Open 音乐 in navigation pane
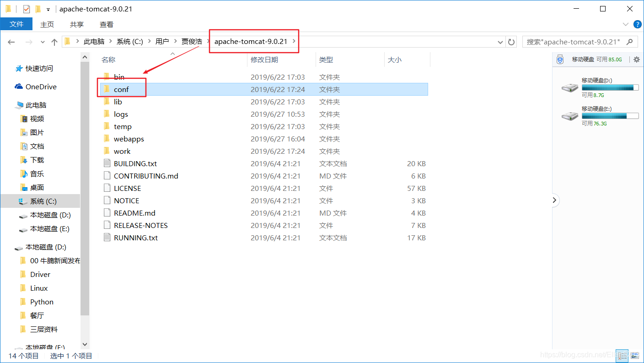644x363 pixels. [x=37, y=173]
